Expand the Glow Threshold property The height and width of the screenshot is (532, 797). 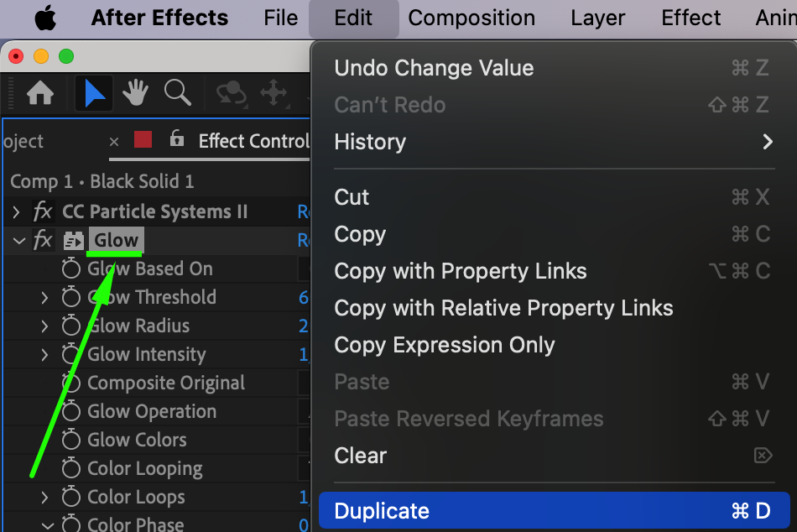tap(44, 297)
